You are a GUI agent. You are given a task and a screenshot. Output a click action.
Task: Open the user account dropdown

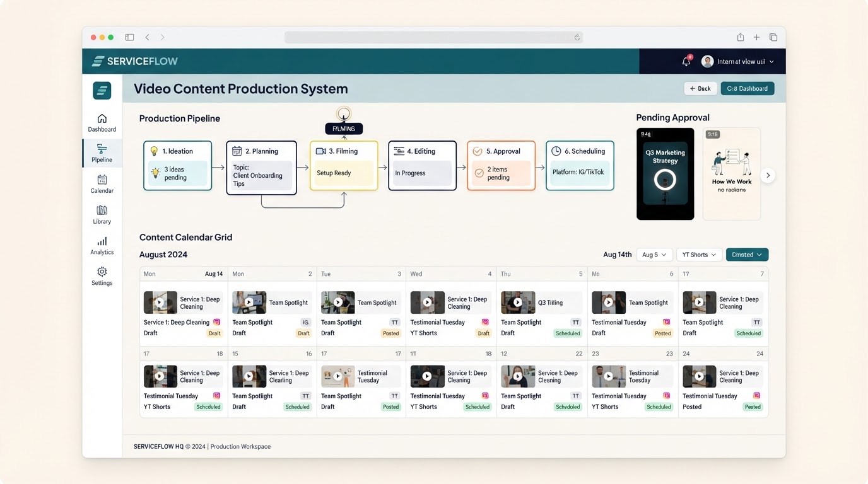(737, 61)
